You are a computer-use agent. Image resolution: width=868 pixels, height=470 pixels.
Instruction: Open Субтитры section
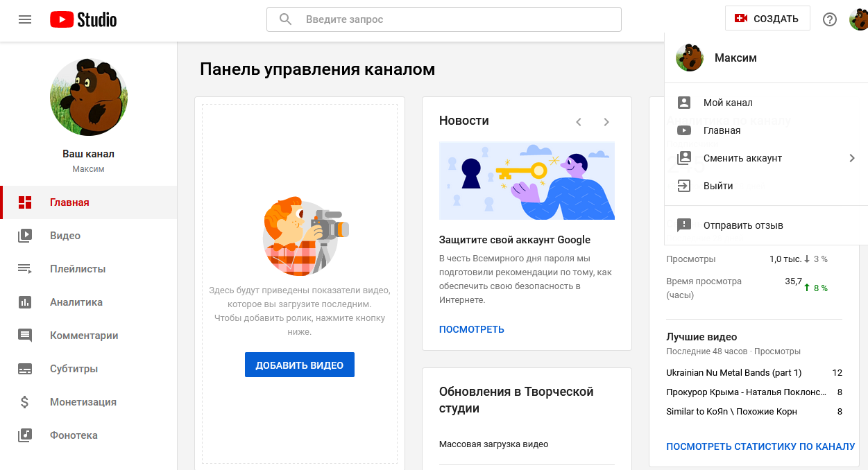coord(89,369)
